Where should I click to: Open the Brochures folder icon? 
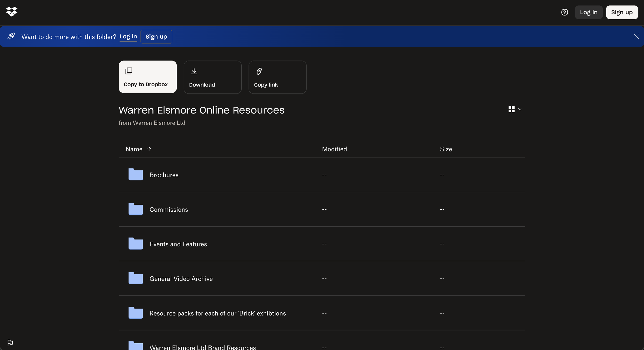135,175
